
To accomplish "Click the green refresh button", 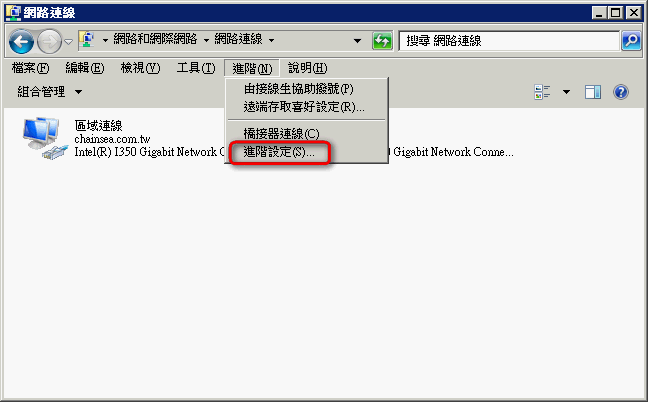I will click(x=382, y=41).
